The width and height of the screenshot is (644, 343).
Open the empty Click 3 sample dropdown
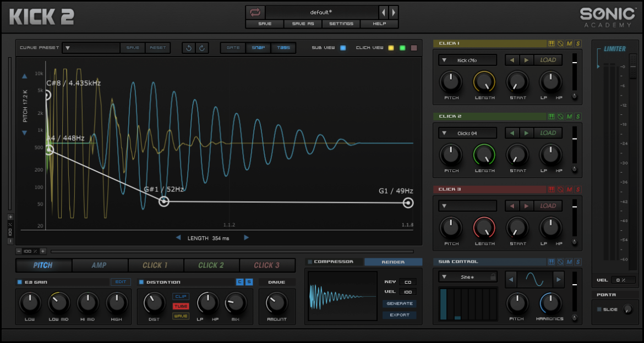click(467, 206)
